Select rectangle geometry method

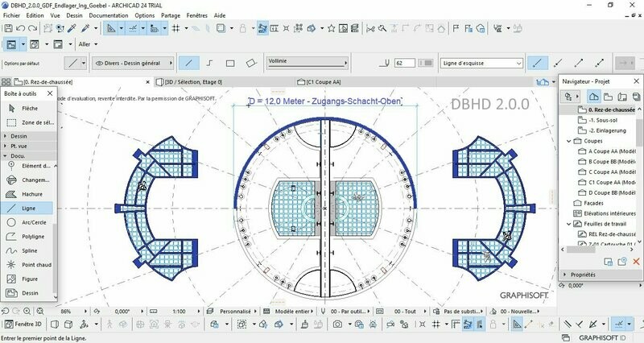[x=230, y=64]
